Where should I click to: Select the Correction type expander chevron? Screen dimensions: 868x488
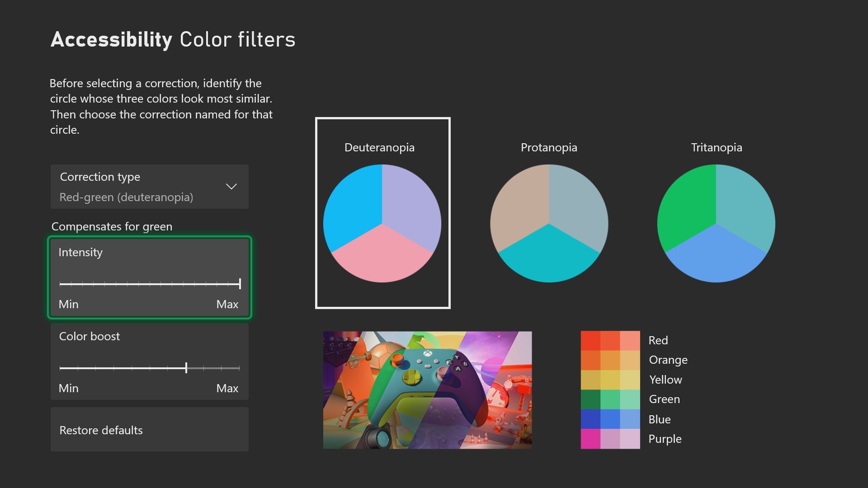pos(232,186)
